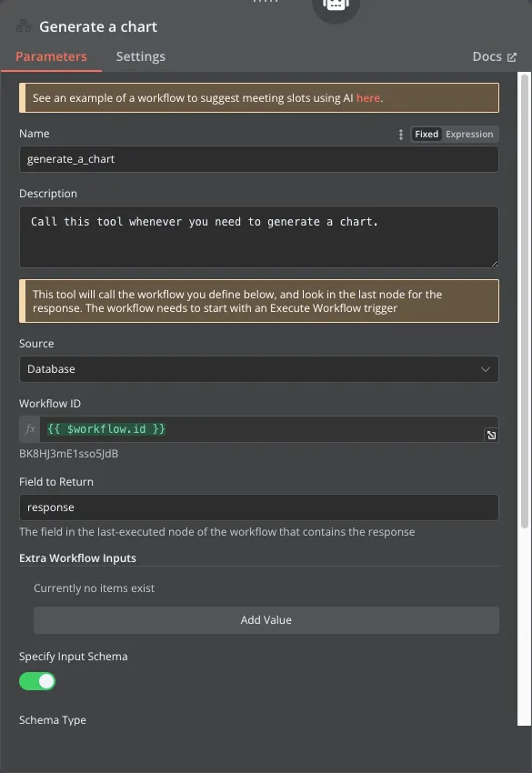
Task: Click the Add Value button
Action: pyautogui.click(x=266, y=620)
